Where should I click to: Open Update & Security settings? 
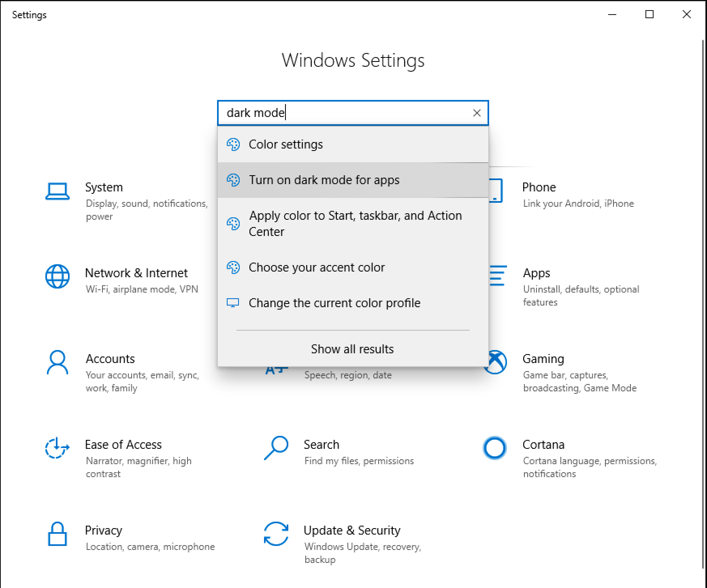pos(352,530)
